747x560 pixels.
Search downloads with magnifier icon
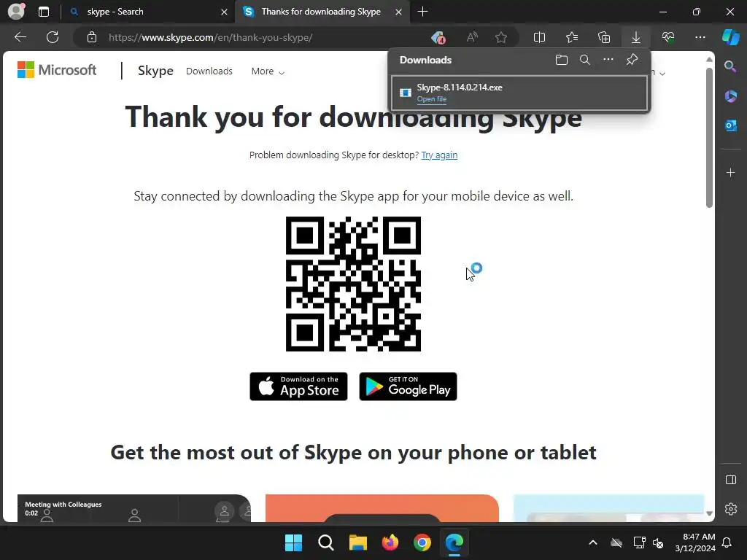(585, 60)
